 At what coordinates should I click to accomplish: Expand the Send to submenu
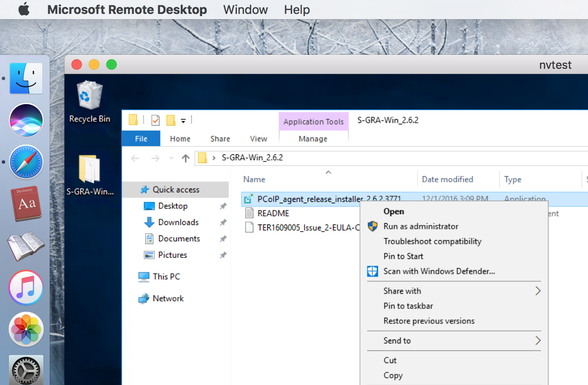[x=454, y=341]
